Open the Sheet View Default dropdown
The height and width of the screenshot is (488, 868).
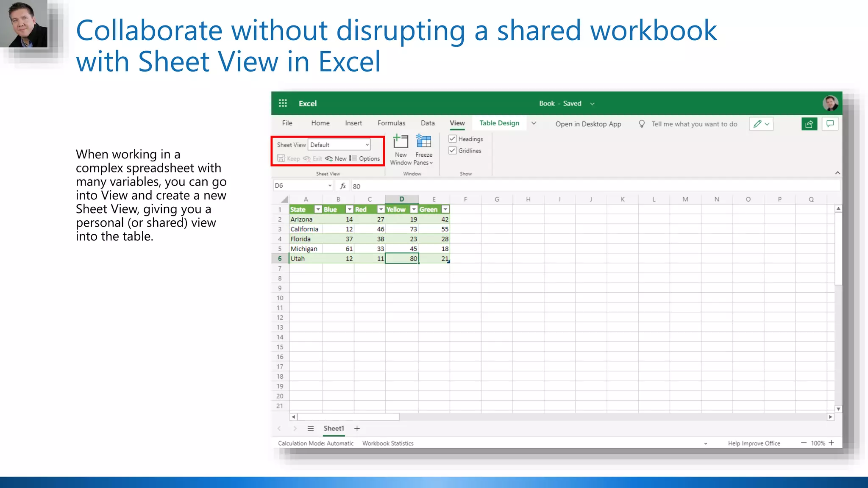[x=339, y=145]
